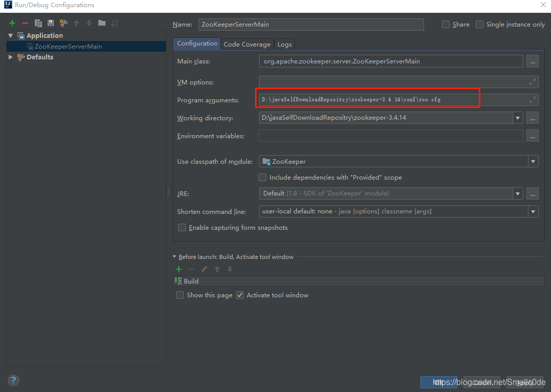The height and width of the screenshot is (392, 551).
Task: Copy the selected configuration
Action: pos(38,23)
